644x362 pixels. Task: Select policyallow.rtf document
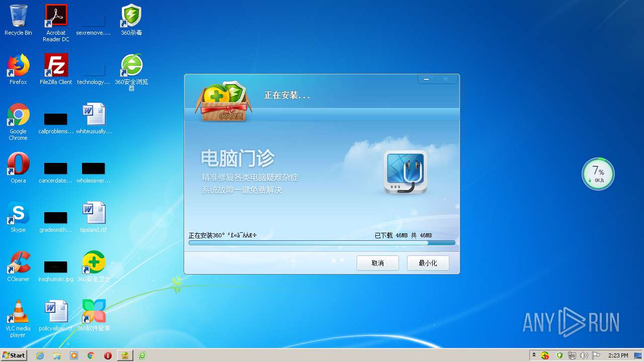pyautogui.click(x=56, y=316)
